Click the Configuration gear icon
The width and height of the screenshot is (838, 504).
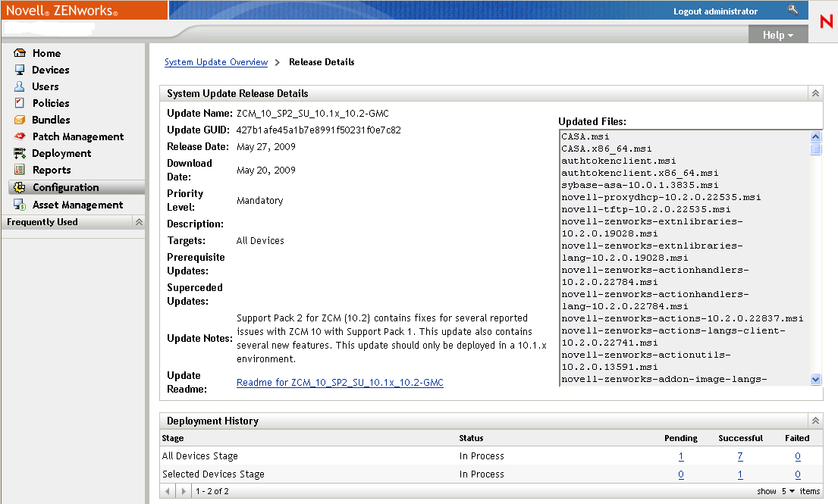(x=20, y=187)
